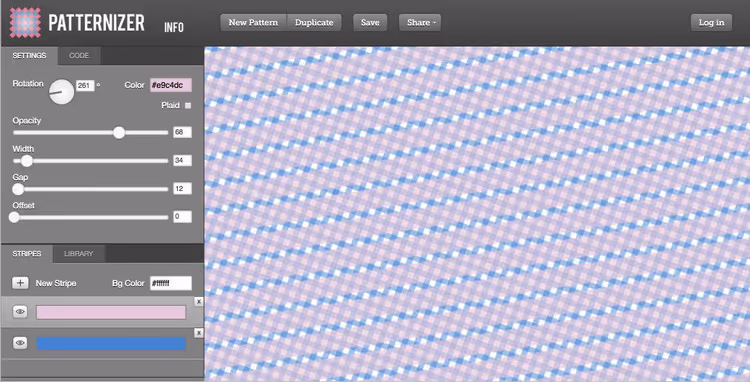The image size is (750, 382).
Task: Select the Stripes tab
Action: (27, 253)
